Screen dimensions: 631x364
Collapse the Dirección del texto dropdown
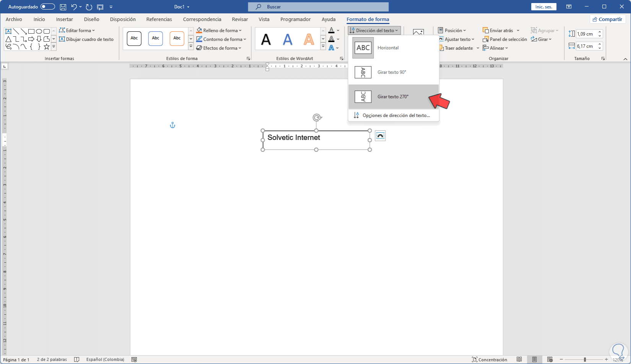374,31
